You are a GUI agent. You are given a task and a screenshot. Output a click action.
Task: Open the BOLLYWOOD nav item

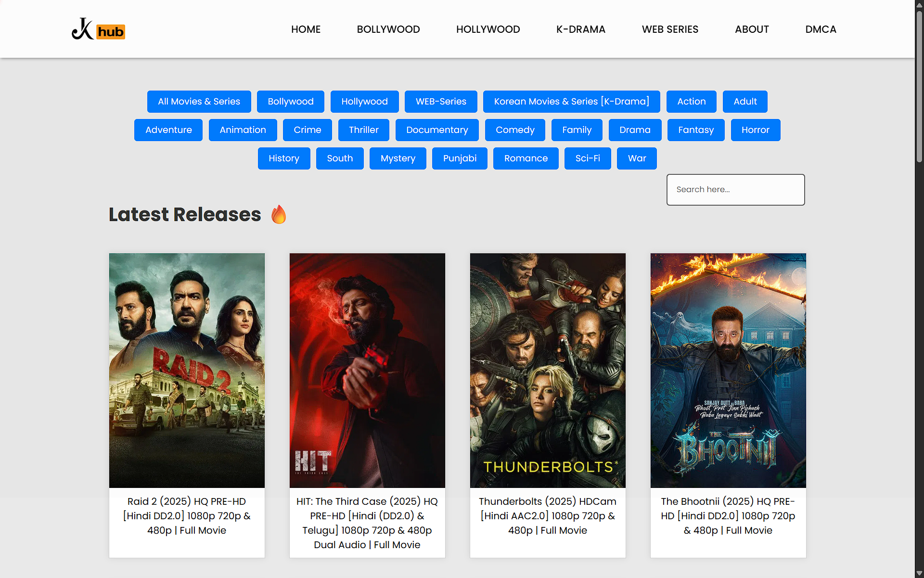[388, 29]
